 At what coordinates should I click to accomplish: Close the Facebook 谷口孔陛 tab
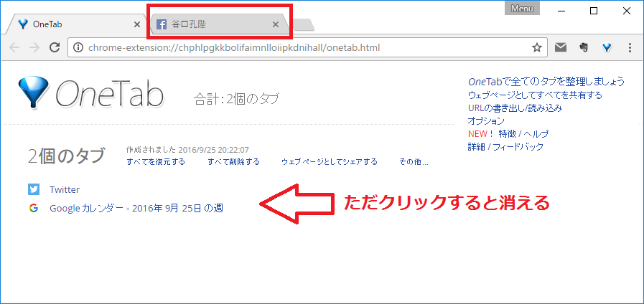[x=276, y=24]
